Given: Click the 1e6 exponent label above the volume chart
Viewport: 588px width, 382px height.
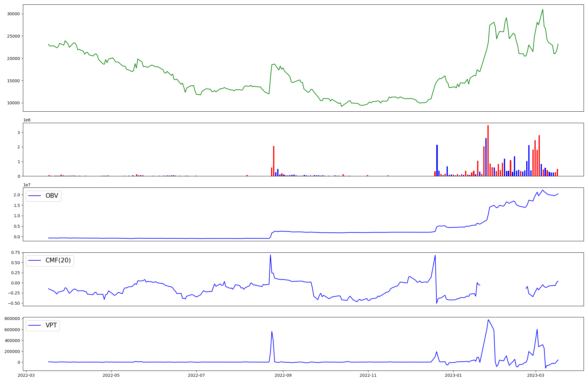Looking at the screenshot, I should (x=27, y=120).
